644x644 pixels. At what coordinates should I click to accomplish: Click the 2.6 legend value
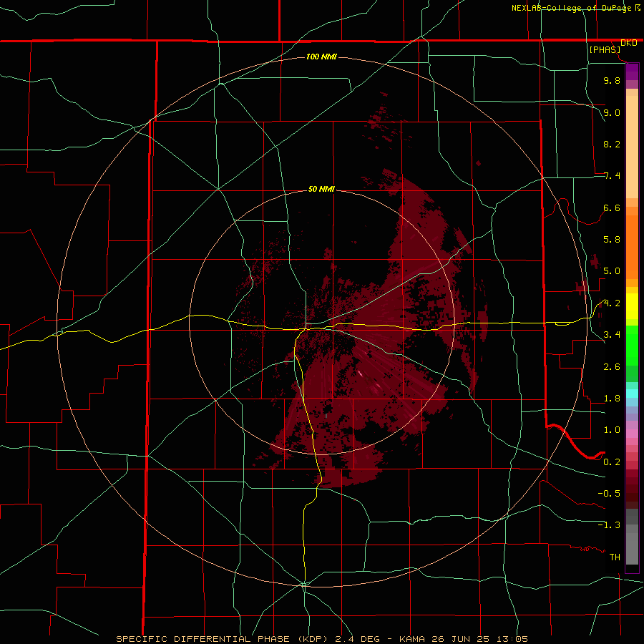[x=612, y=367]
